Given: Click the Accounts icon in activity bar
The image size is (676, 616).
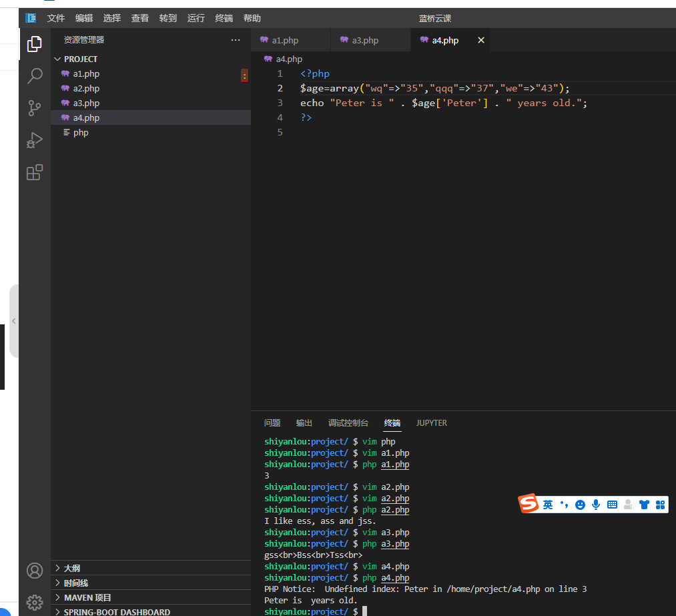Looking at the screenshot, I should click(34, 571).
